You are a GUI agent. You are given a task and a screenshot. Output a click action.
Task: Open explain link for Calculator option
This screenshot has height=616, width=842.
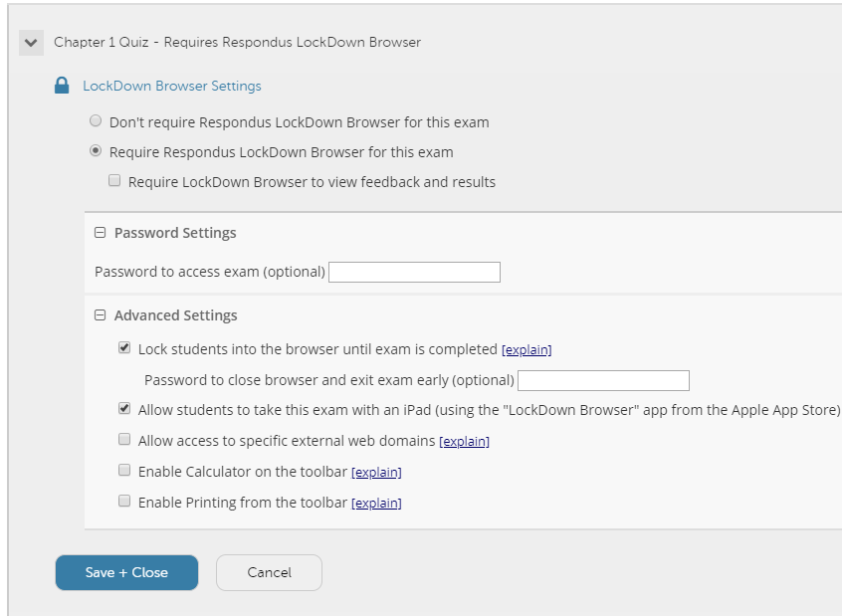click(376, 472)
